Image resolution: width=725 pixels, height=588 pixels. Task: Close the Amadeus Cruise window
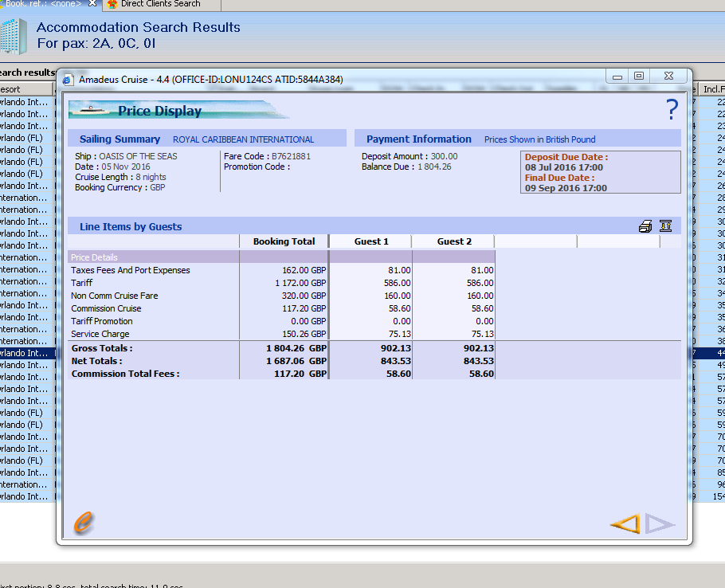668,76
